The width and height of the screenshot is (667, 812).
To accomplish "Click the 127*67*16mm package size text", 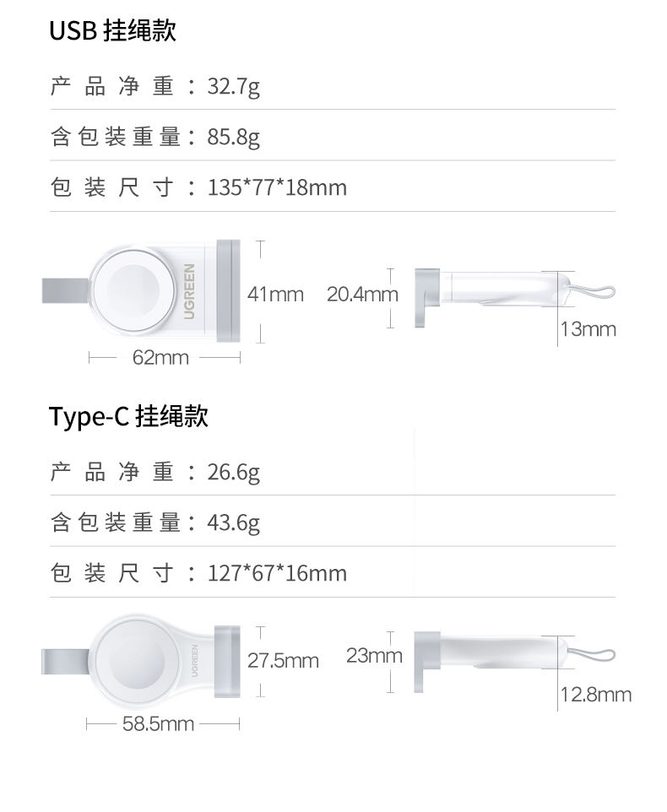I will 277,573.
